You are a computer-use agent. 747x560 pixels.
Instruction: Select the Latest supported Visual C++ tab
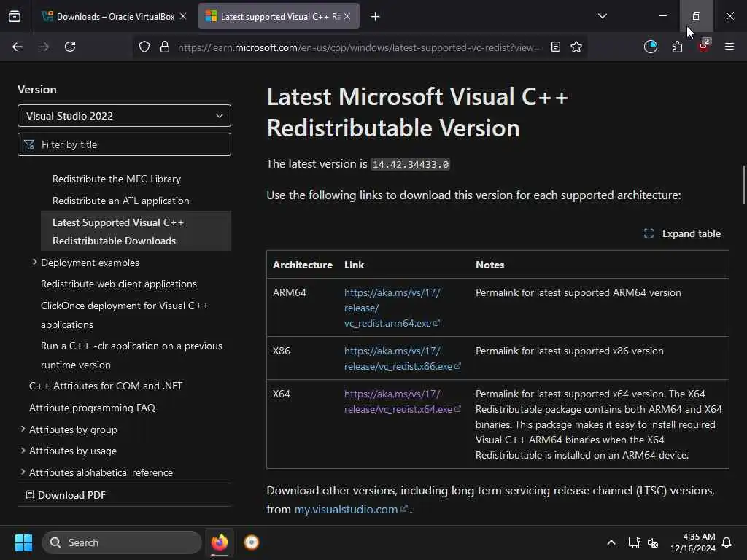[x=279, y=16]
